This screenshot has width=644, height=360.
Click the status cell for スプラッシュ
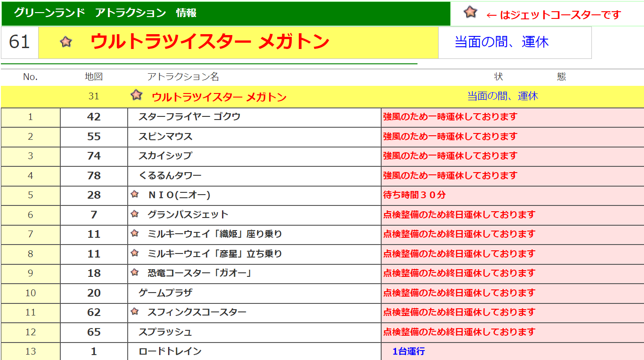tap(512, 333)
